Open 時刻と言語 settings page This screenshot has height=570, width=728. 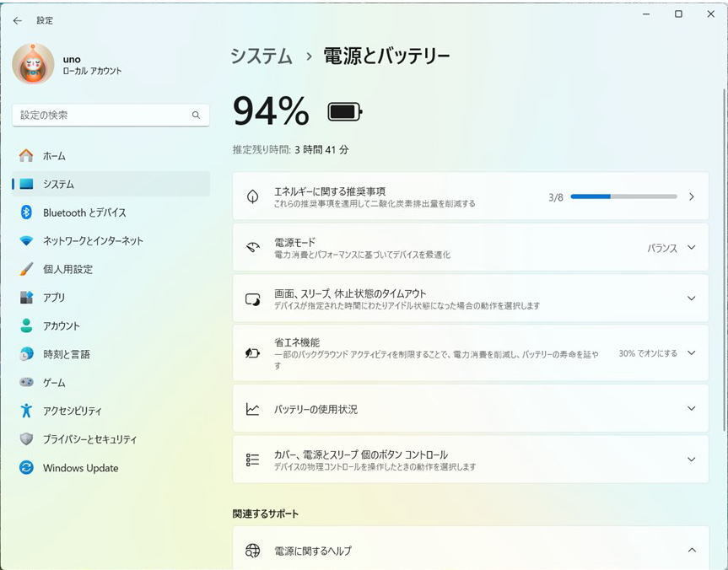point(111,354)
